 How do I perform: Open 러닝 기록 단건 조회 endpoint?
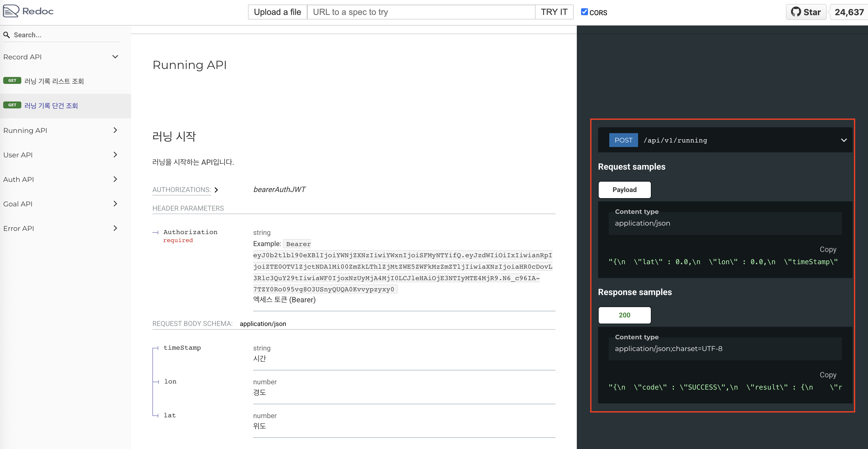click(x=65, y=106)
